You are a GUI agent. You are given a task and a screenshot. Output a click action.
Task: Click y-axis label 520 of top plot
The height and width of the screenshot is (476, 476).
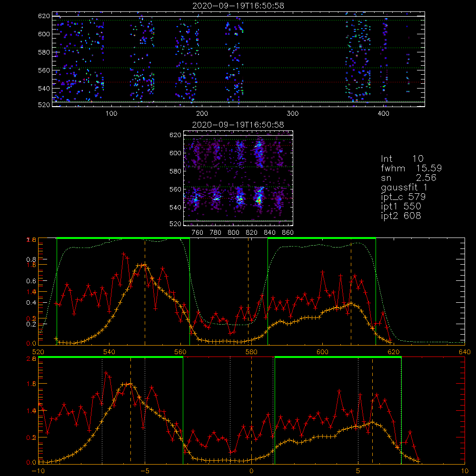tap(44, 105)
